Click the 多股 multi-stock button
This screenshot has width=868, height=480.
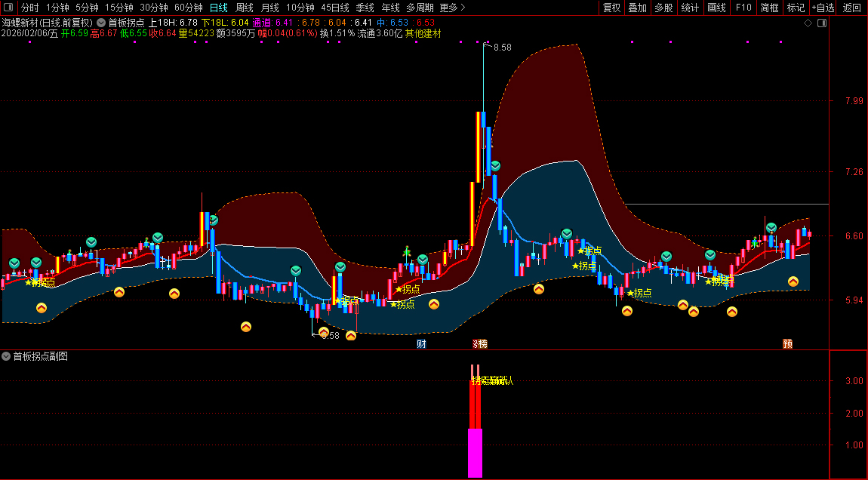(x=663, y=8)
